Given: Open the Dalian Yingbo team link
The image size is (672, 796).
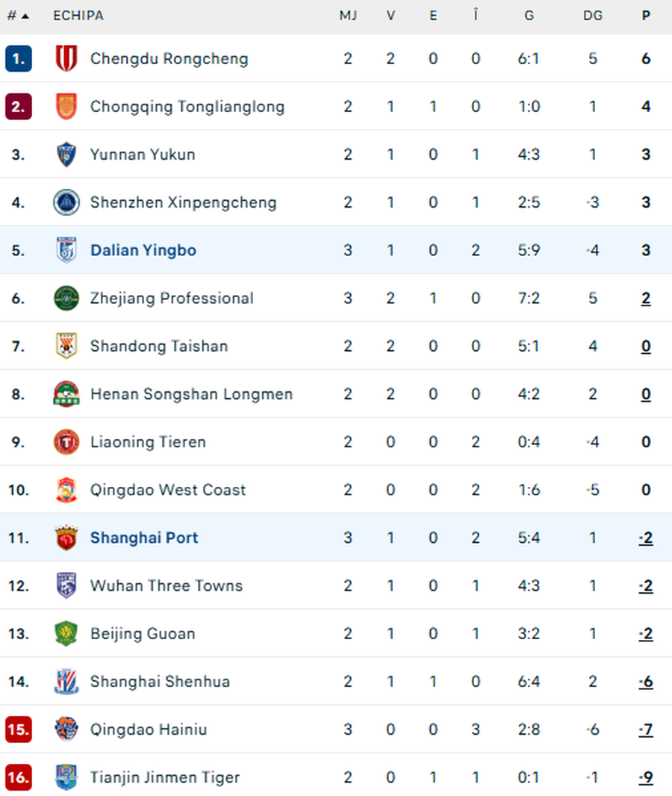Looking at the screenshot, I should [x=143, y=250].
